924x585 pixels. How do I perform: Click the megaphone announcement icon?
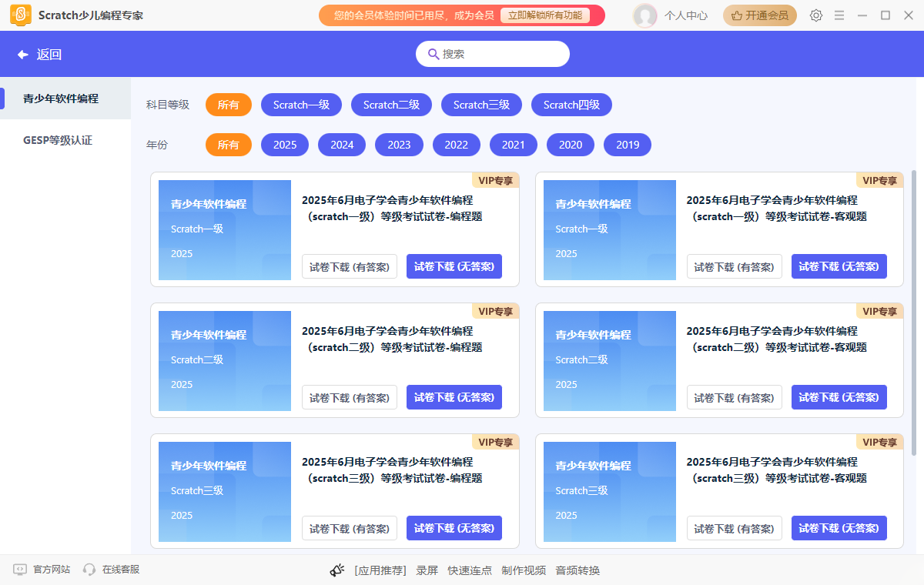336,570
